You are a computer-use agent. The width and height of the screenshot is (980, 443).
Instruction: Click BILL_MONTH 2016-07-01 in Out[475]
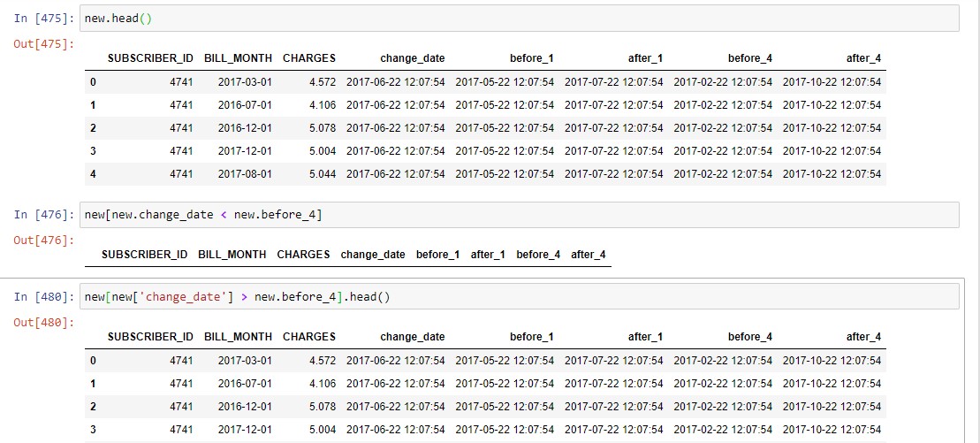click(245, 105)
